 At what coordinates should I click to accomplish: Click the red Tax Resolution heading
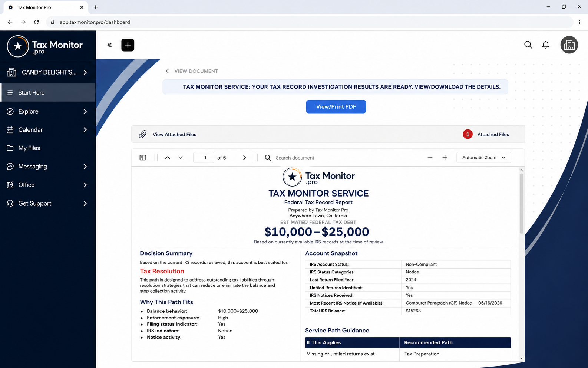click(x=162, y=272)
